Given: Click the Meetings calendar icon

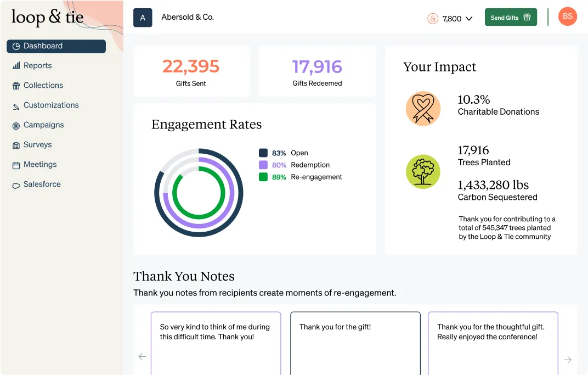Looking at the screenshot, I should pyautogui.click(x=16, y=165).
